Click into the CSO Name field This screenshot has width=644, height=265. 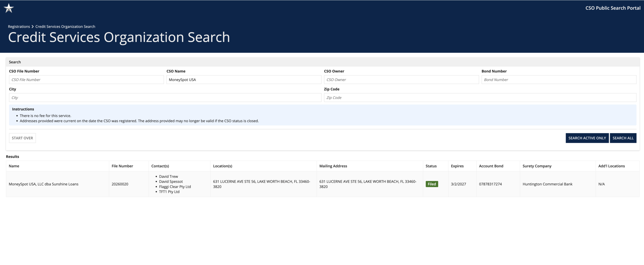(244, 80)
